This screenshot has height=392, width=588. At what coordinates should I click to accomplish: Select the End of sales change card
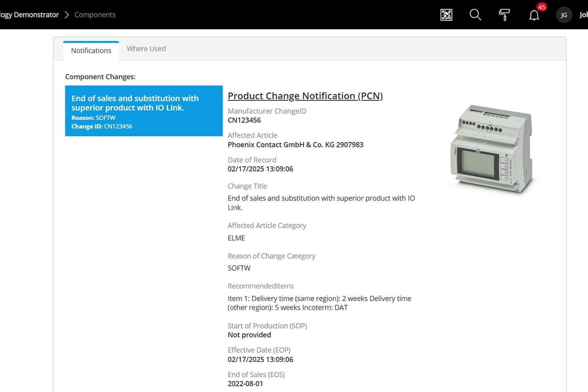pyautogui.click(x=144, y=111)
